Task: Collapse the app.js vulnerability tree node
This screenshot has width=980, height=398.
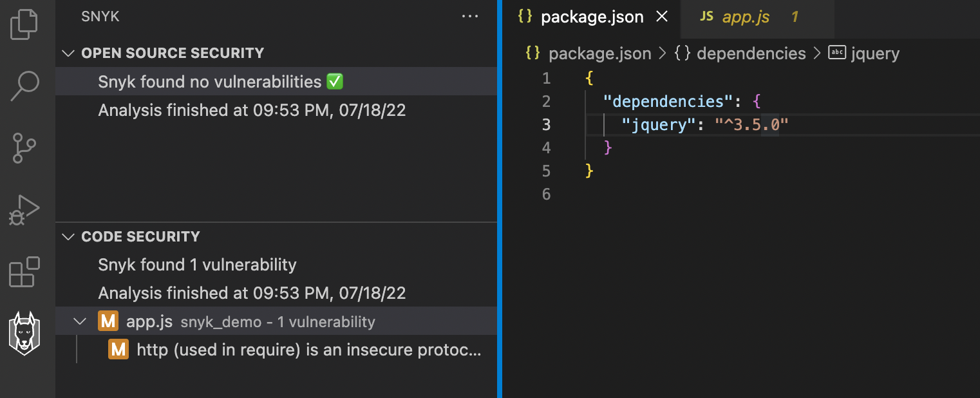Action: coord(80,321)
